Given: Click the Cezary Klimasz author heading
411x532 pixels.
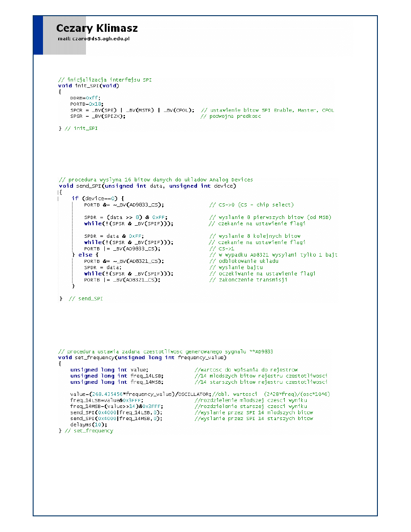Looking at the screenshot, I should tap(97, 29).
